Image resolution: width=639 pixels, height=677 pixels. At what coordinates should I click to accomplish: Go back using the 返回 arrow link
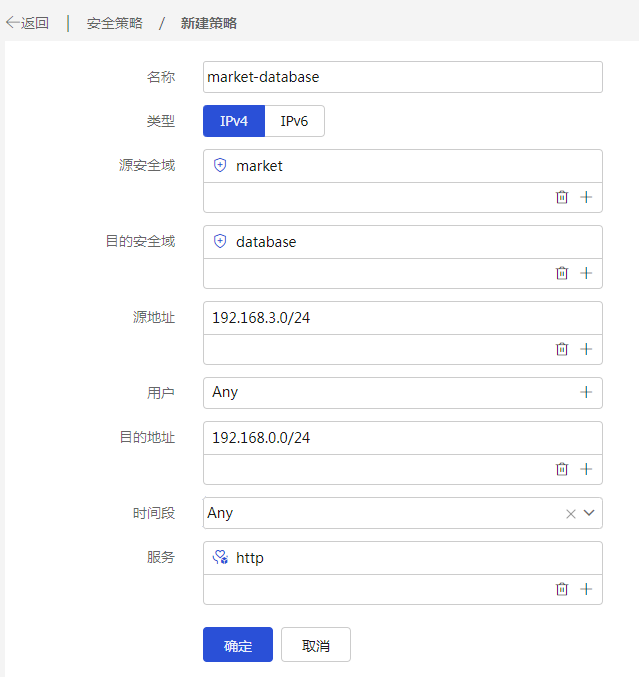[x=27, y=23]
